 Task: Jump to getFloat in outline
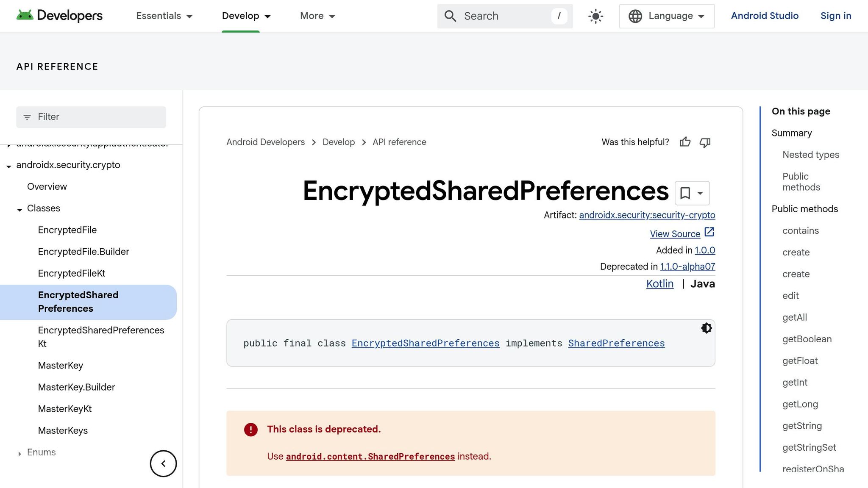[800, 360]
